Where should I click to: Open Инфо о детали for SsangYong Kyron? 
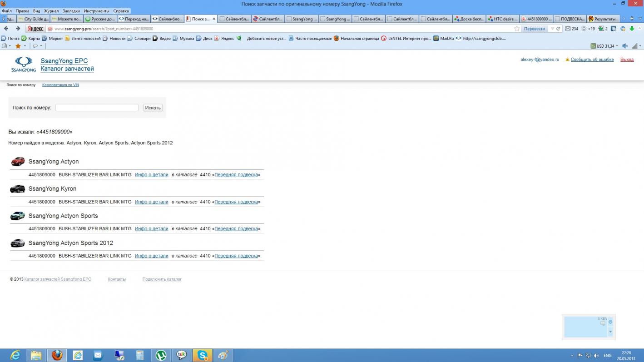click(x=152, y=202)
